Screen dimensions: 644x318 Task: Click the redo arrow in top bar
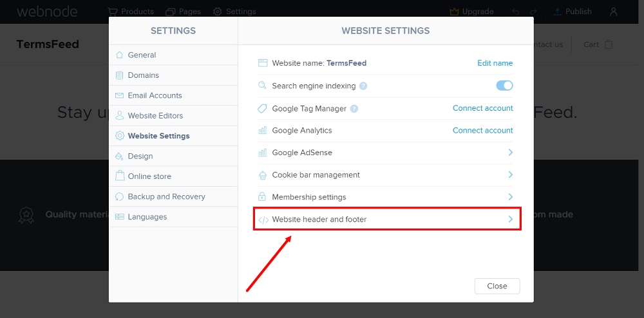tap(533, 12)
